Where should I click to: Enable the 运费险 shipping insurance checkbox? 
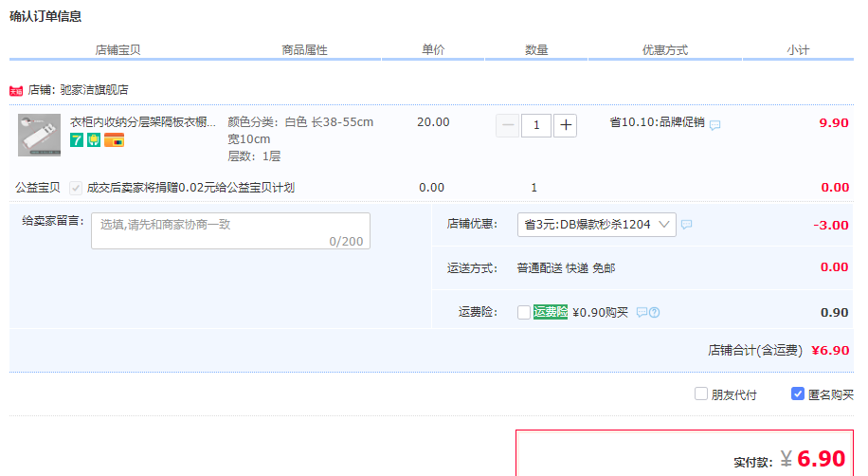click(x=524, y=313)
